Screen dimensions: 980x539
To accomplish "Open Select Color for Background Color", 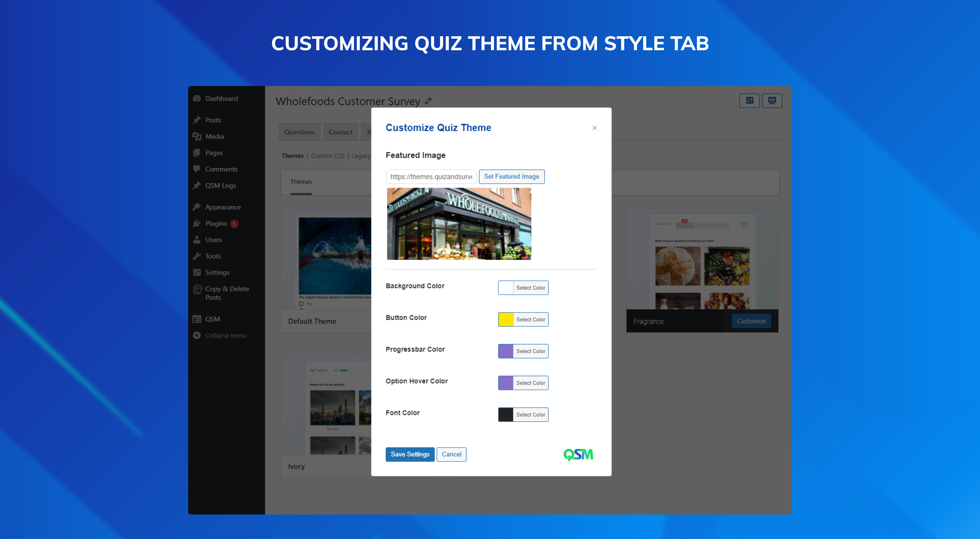I will point(531,288).
